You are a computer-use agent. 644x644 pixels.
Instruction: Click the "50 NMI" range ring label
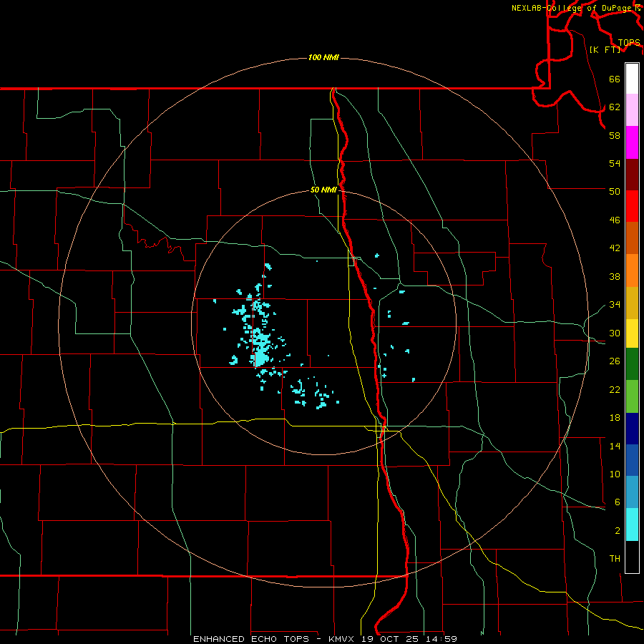[x=323, y=190]
